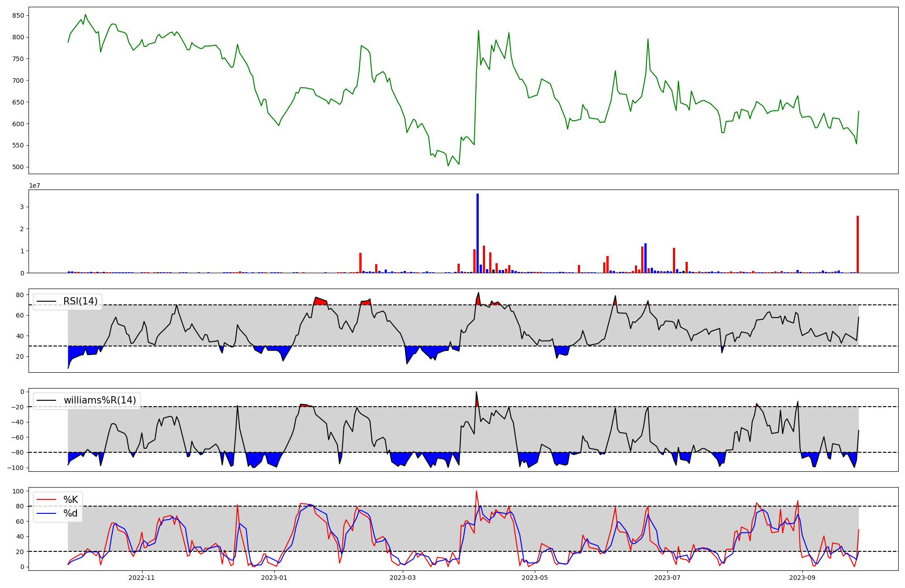Click the 500 tick on price axis

pyautogui.click(x=19, y=167)
